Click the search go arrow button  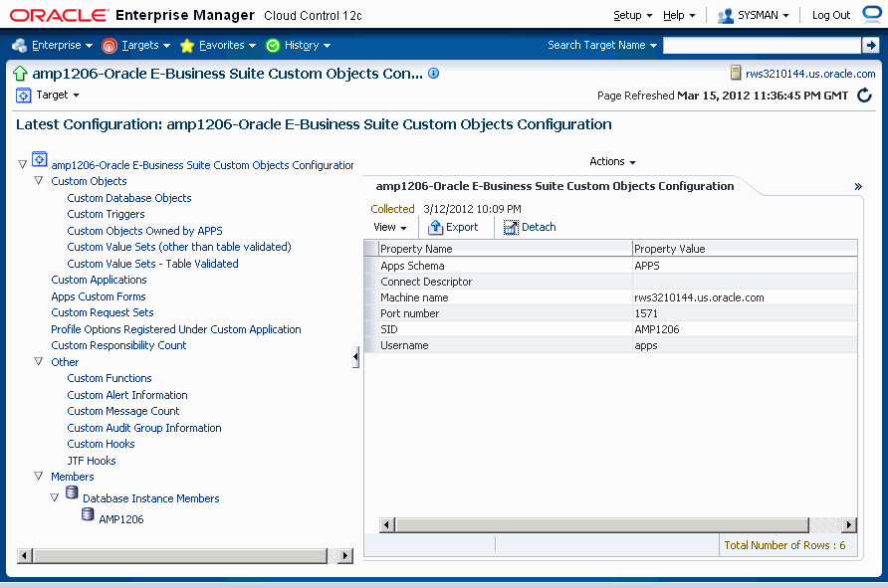pyautogui.click(x=870, y=45)
